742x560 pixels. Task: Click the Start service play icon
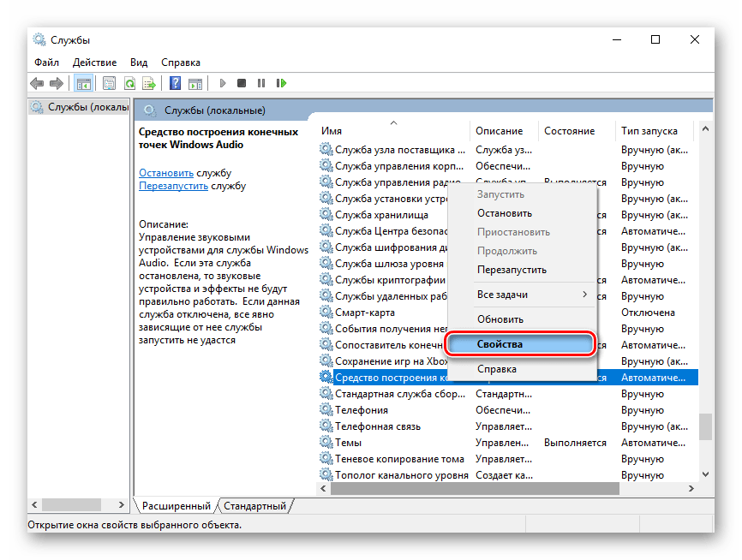point(223,84)
